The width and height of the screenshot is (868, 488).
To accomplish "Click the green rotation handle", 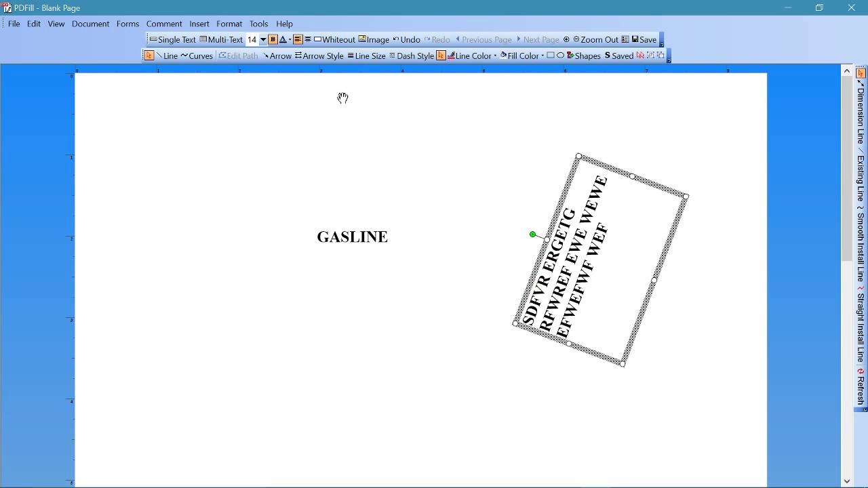I will tap(532, 235).
